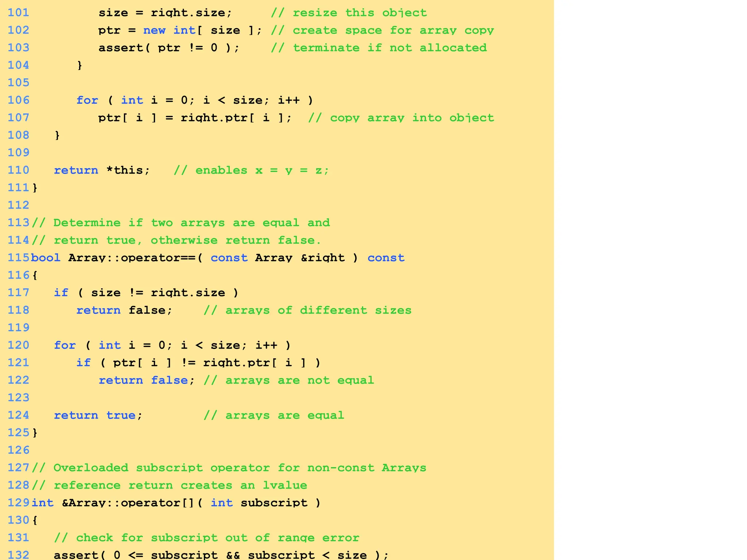Click comment "// arrays of different sizes"
Screen dimensions: 747x560
click(x=307, y=310)
